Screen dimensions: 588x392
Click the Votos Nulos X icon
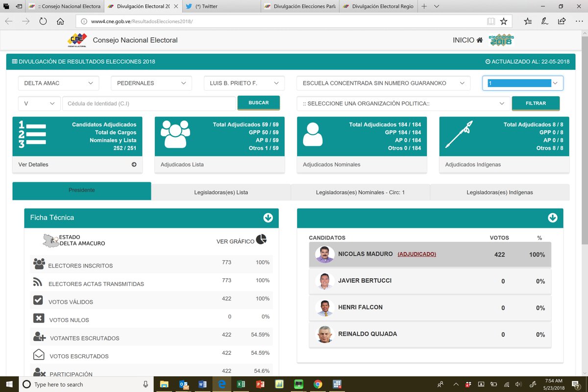tap(39, 318)
